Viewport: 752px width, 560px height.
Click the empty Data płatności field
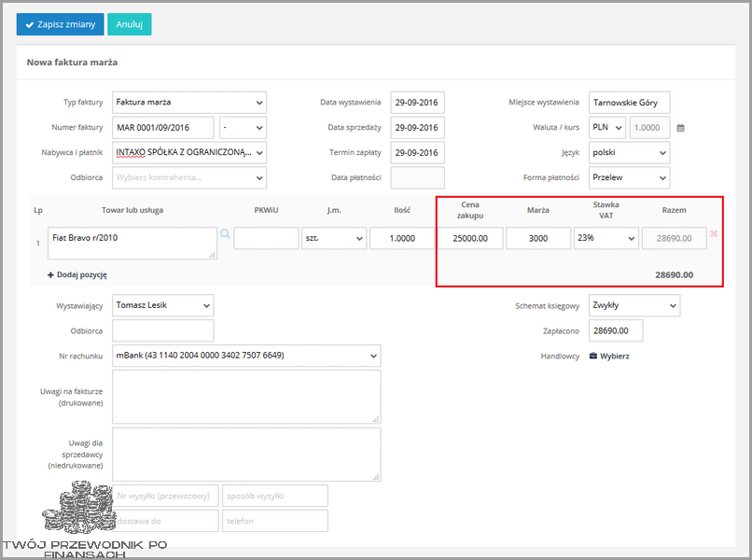[x=417, y=177]
